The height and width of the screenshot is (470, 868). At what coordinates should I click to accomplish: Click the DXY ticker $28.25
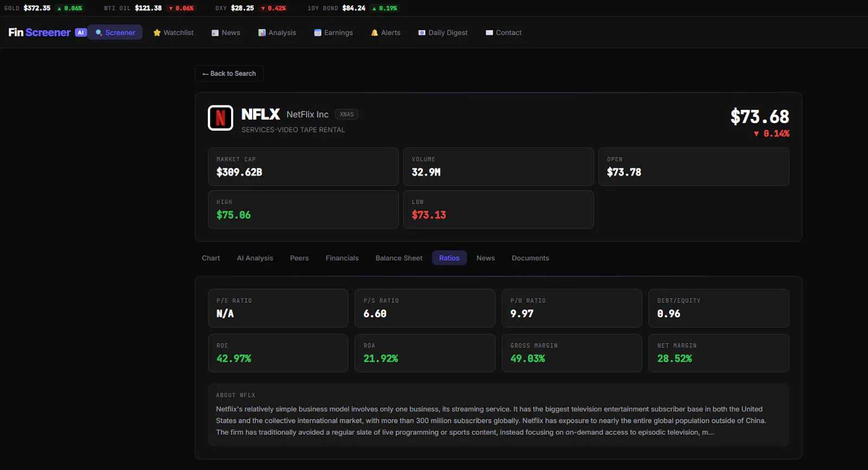click(242, 8)
